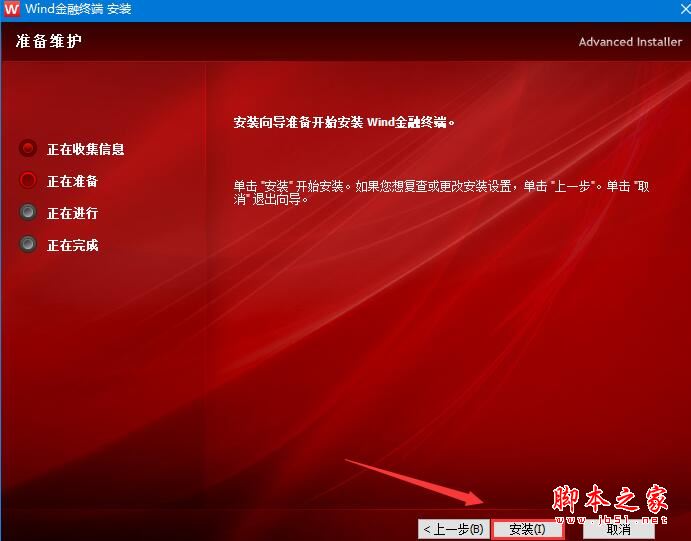Viewport: 691px width, 541px height.
Task: Select the 正在收集信息 step indicator
Action: (x=28, y=148)
